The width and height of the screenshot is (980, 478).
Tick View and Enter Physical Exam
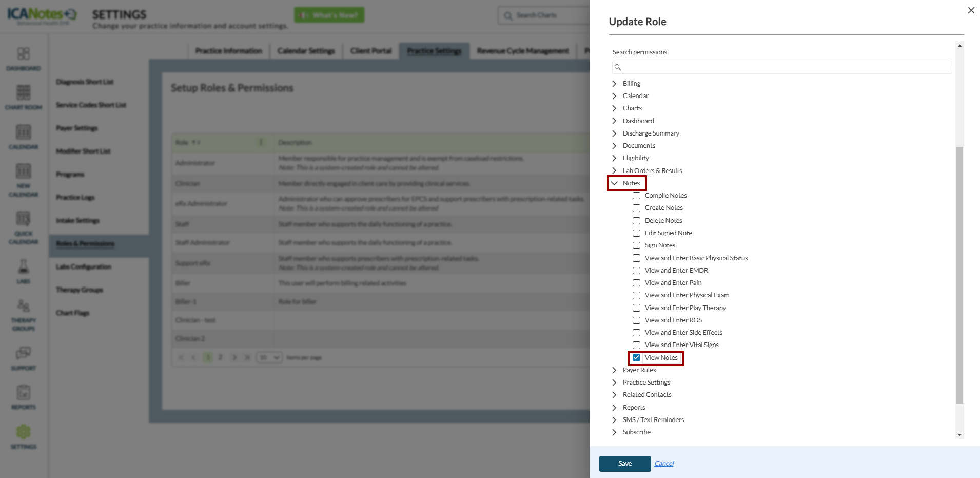pos(636,295)
